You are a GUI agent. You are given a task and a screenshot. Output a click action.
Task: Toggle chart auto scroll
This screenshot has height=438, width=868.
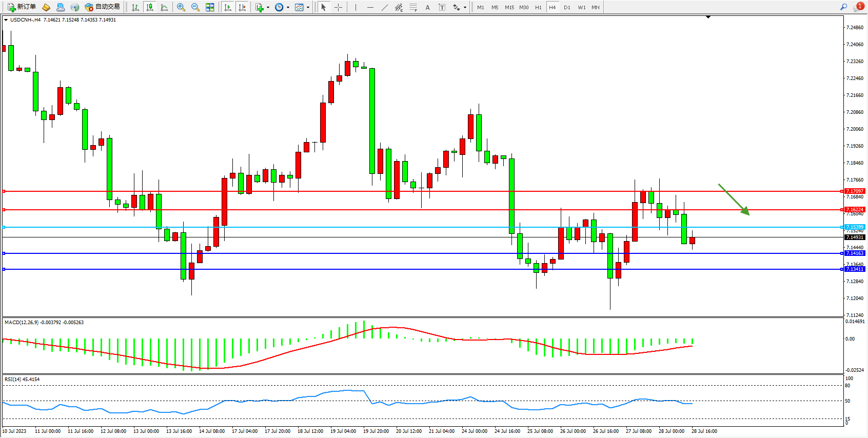click(228, 7)
